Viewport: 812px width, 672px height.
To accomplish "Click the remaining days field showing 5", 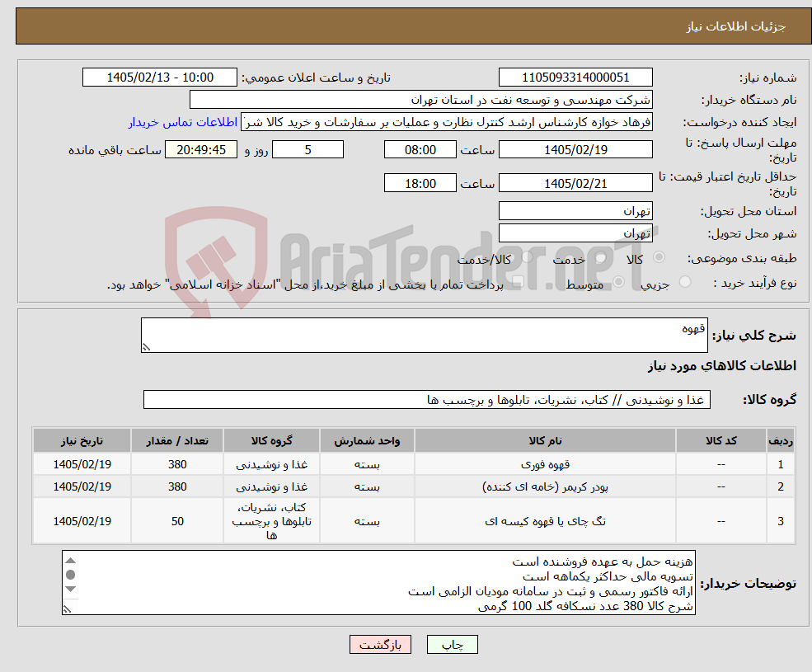I will (307, 150).
